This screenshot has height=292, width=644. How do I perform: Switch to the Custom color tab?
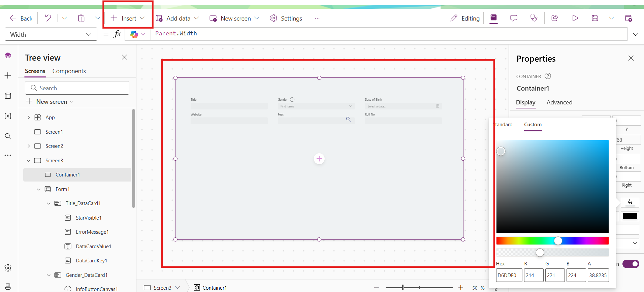tap(533, 125)
